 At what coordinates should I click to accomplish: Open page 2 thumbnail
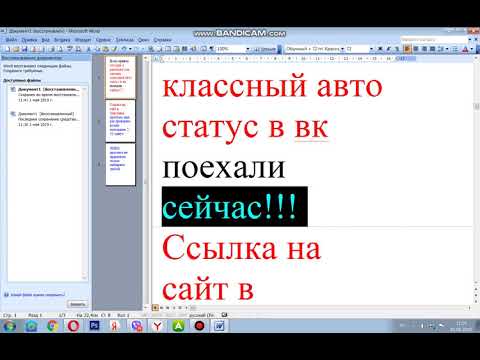[x=120, y=121]
